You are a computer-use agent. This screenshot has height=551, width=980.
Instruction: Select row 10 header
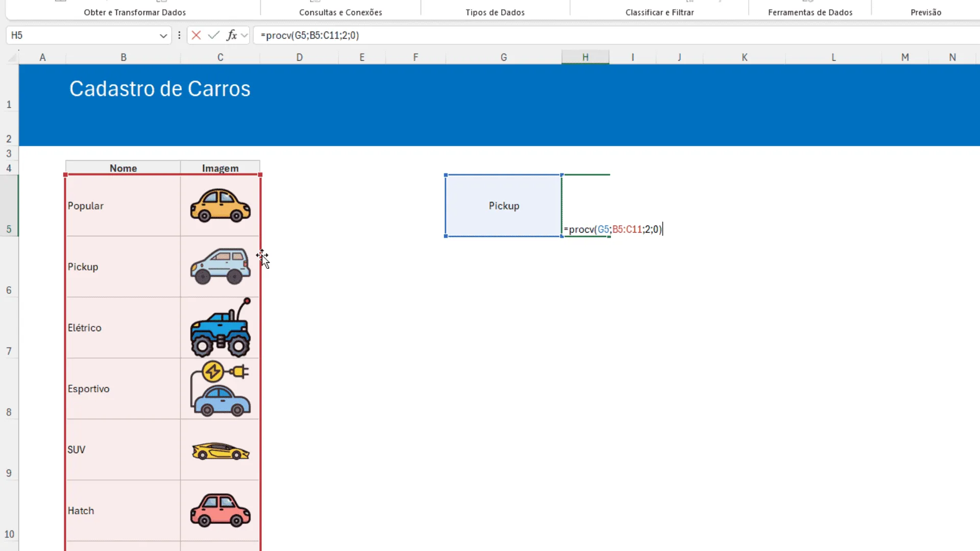click(9, 510)
